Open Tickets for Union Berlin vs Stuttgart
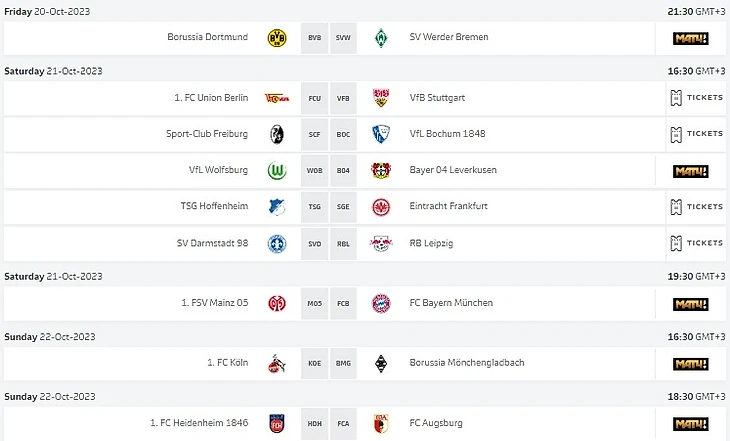The image size is (730, 441). (695, 98)
